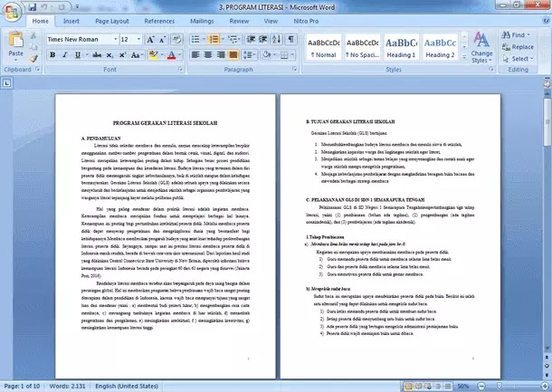The height and width of the screenshot is (392, 552).
Task: Switch to the References tab
Action: coord(159,21)
